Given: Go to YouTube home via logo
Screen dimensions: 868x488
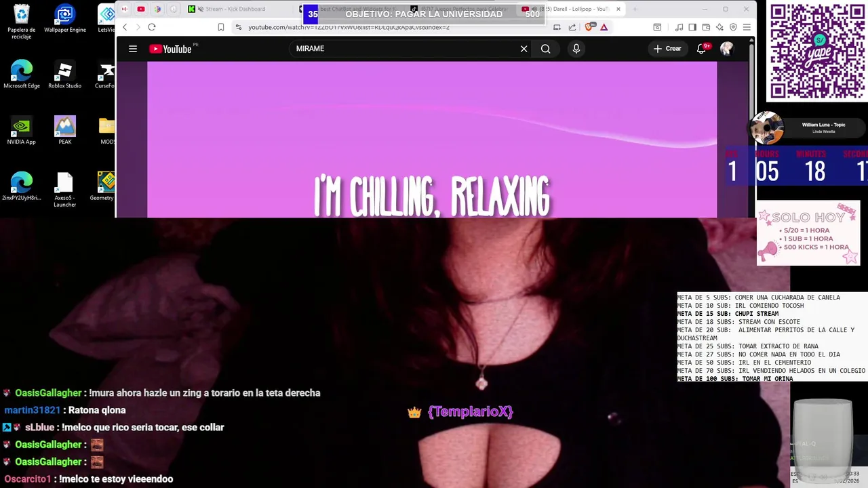Looking at the screenshot, I should (x=170, y=49).
